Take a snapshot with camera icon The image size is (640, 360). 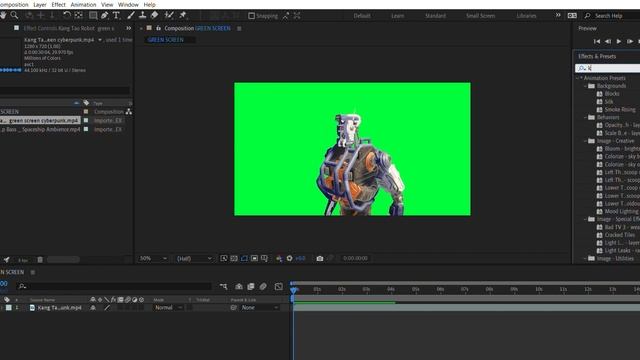click(x=320, y=258)
